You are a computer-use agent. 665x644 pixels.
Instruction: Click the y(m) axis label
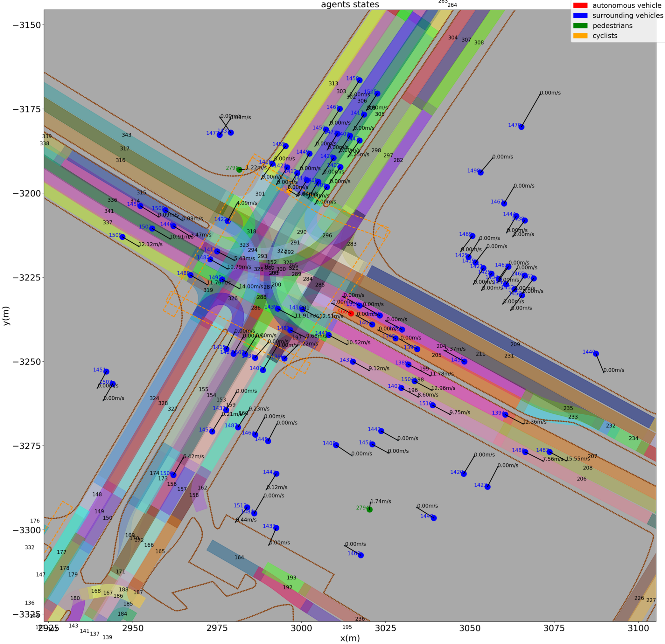(x=6, y=316)
